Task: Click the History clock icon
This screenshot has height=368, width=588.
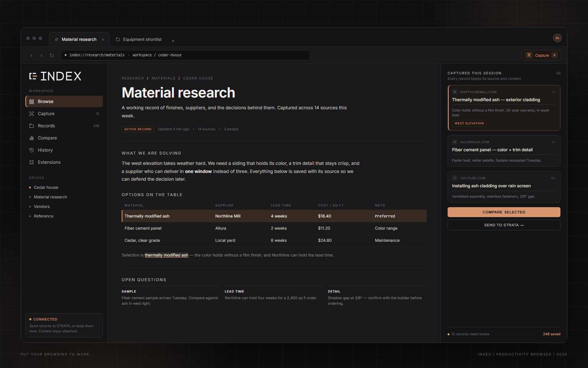Action: [32, 150]
